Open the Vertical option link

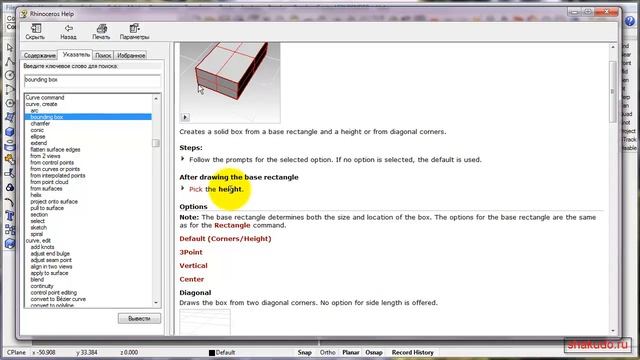point(193,266)
